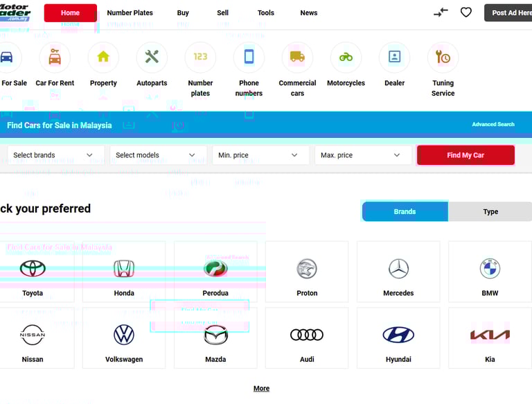Click the Post Ad Here button

click(x=508, y=13)
